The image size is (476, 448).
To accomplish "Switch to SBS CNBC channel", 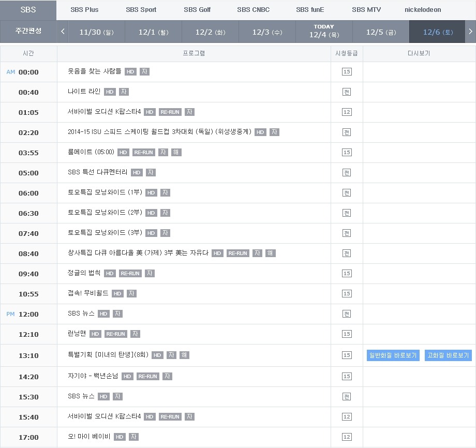I will coord(253,10).
